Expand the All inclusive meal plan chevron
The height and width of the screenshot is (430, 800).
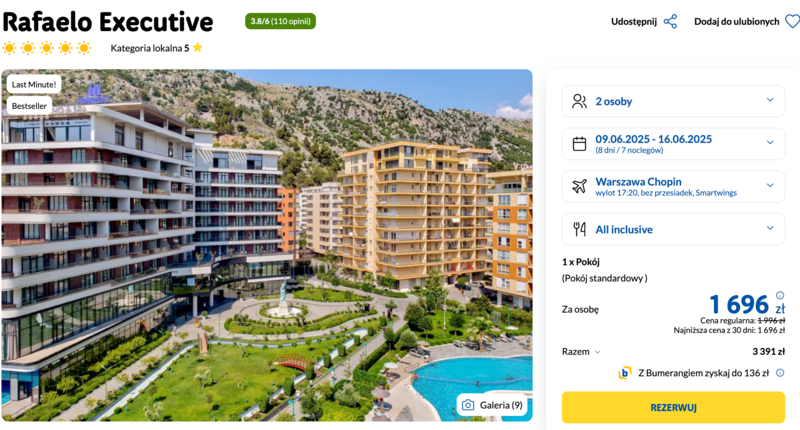[770, 228]
